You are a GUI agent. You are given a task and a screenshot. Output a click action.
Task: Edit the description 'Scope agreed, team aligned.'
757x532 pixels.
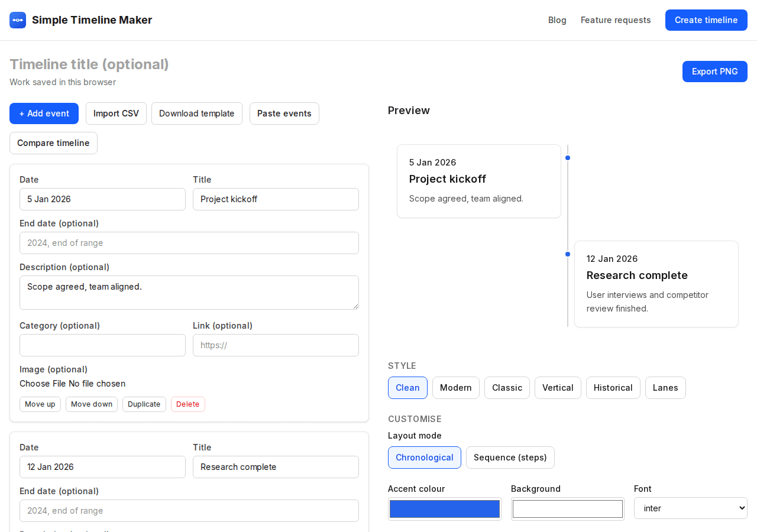189,293
